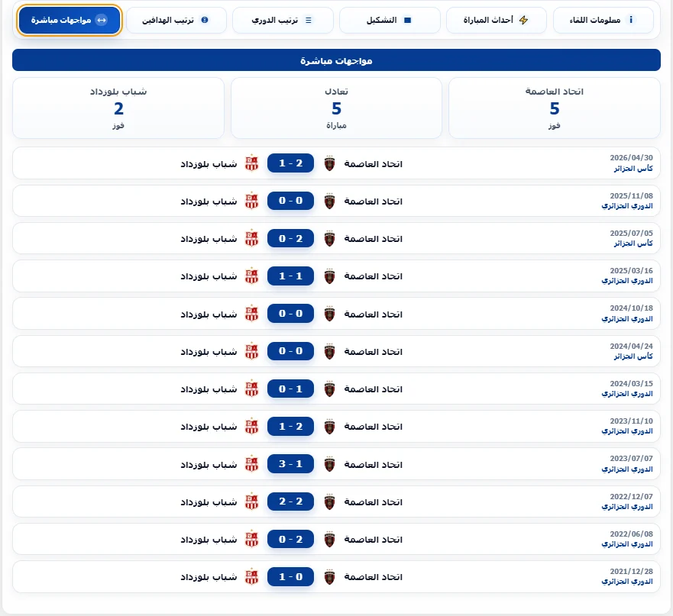
Task: Open الدوري الجزائري link dated 2025/03/16
Action: [x=627, y=281]
